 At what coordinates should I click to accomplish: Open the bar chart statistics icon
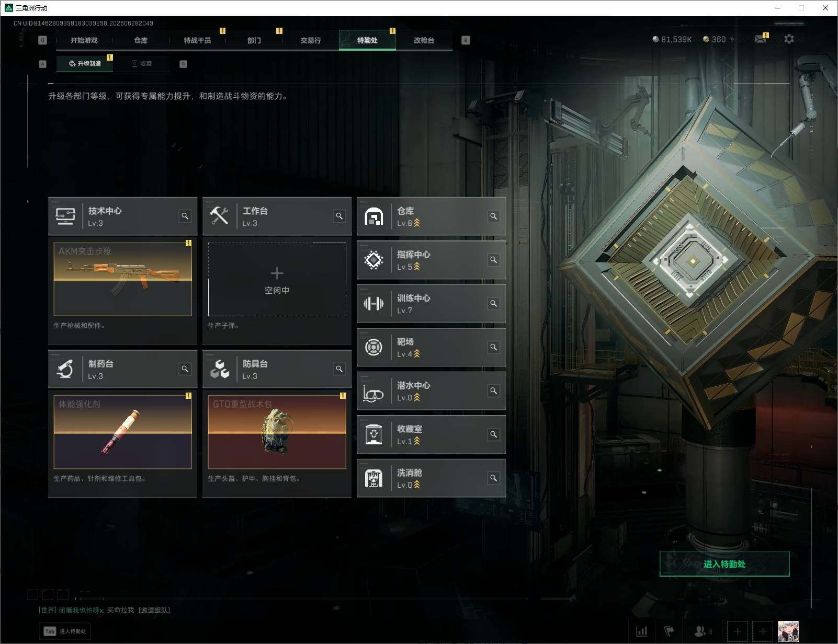[x=641, y=631]
